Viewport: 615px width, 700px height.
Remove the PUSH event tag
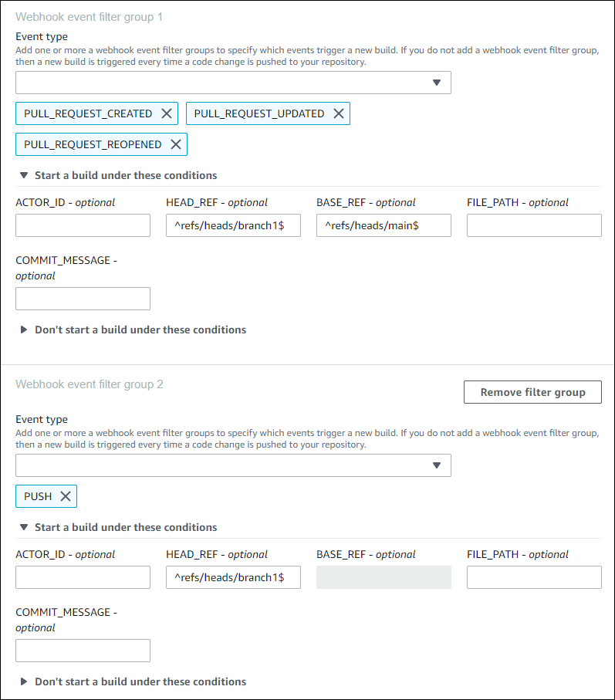(66, 496)
